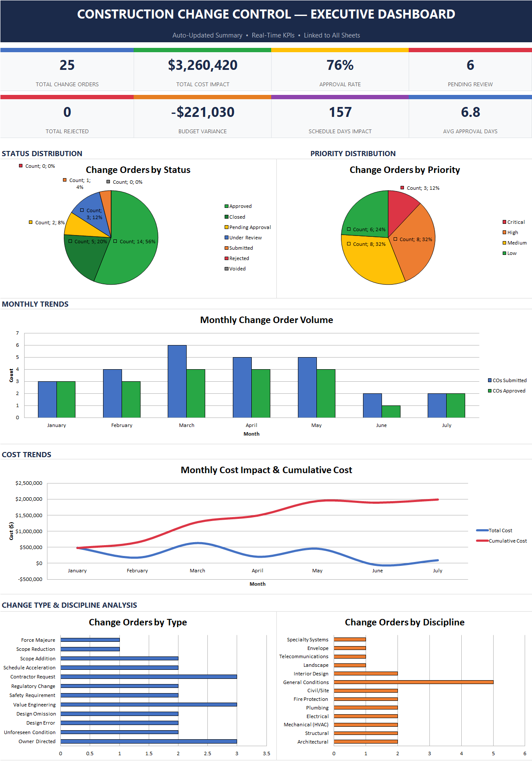Click Monthly Cost Impact & Cumulative Cost title
532x766 pixels.
pyautogui.click(x=266, y=470)
